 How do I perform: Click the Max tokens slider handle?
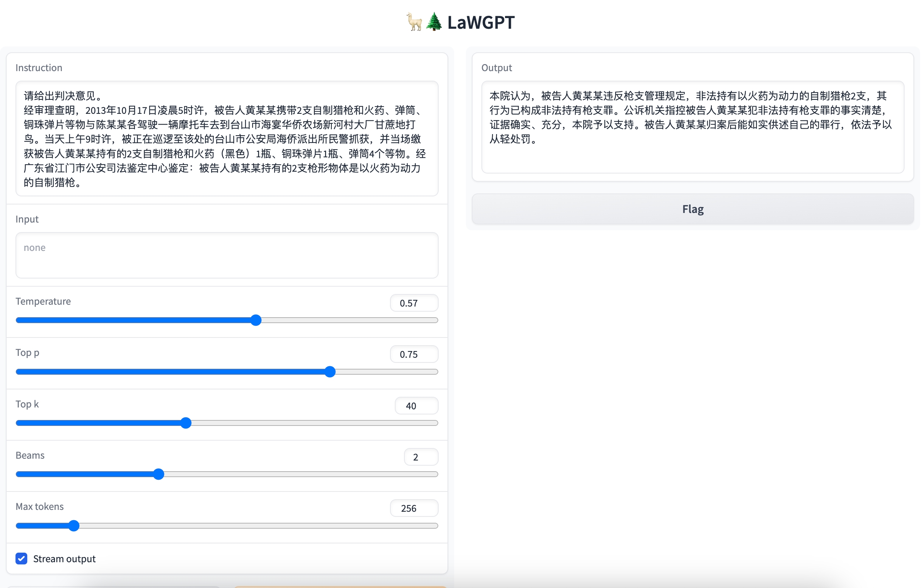[x=74, y=526]
